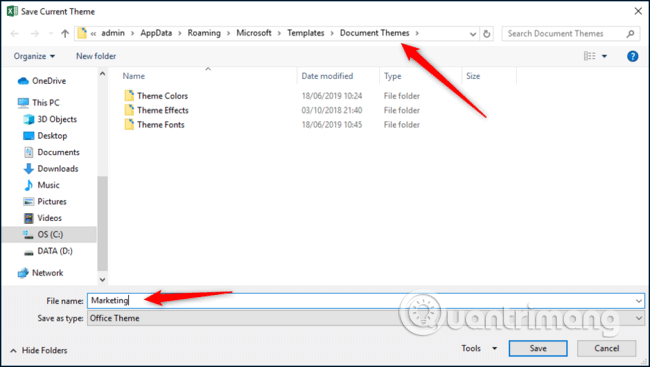Click the Save button
Screen dimensions: 650x367
click(x=538, y=348)
